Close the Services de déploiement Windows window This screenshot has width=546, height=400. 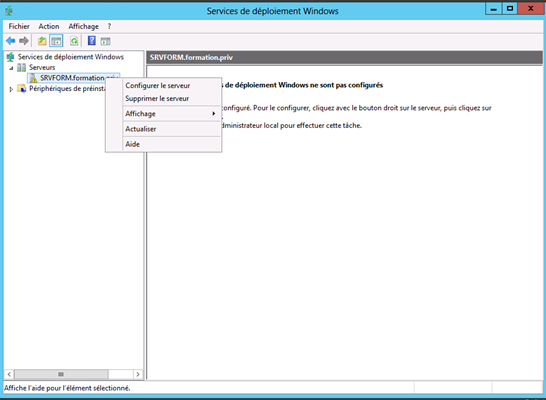point(531,9)
